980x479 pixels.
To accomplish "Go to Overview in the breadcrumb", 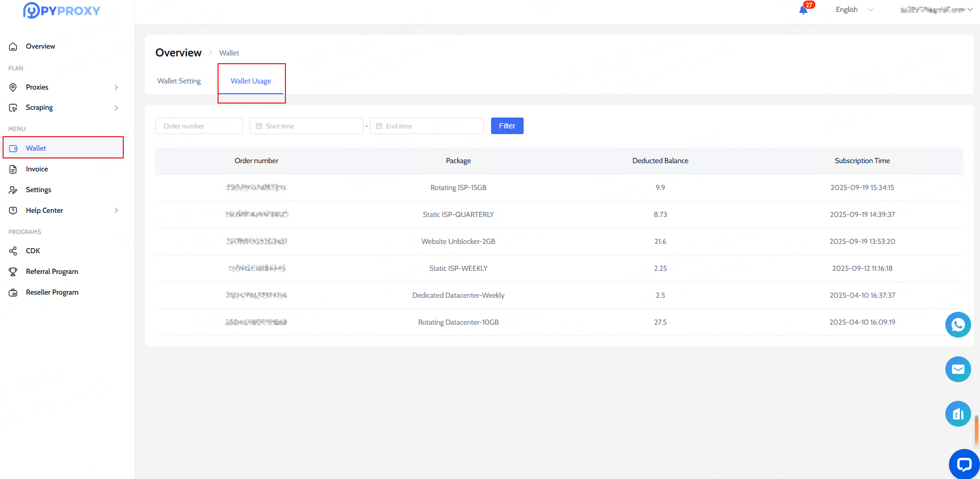I will (178, 53).
